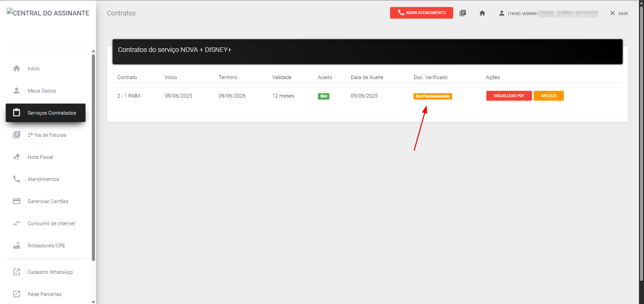Click the Consumo de Internet arrows icon
The image size is (644, 304).
point(16,223)
